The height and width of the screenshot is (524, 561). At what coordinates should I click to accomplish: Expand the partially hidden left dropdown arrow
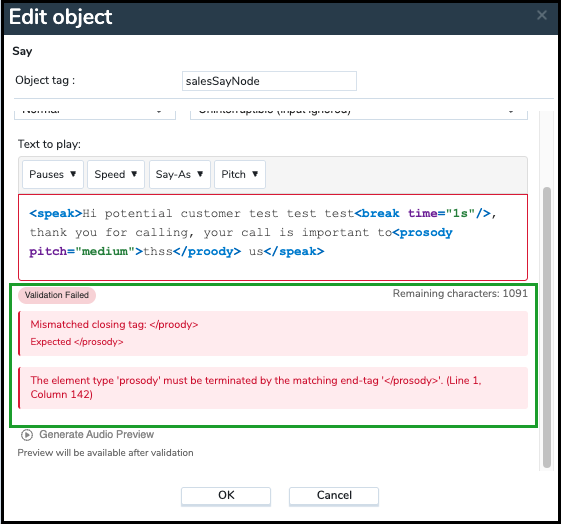coord(159,112)
